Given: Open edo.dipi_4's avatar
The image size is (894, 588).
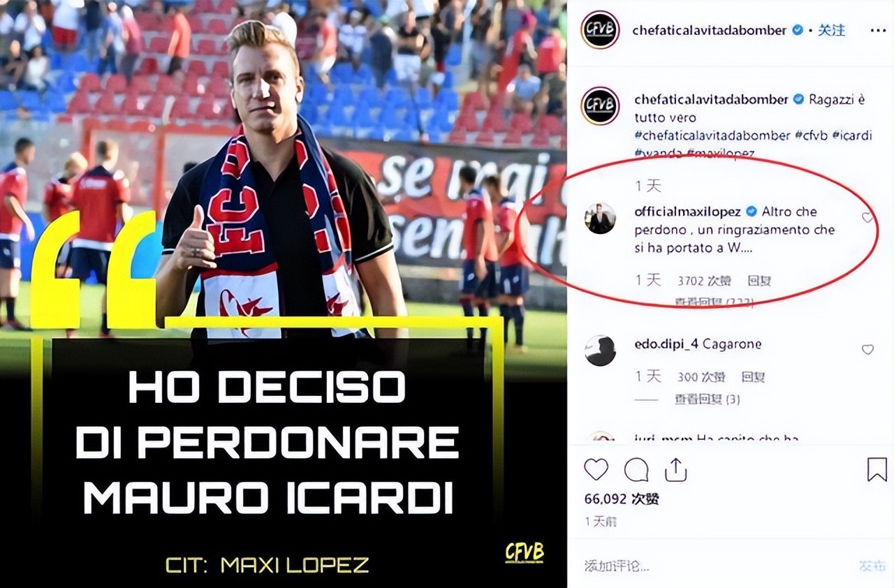Looking at the screenshot, I should click(600, 351).
